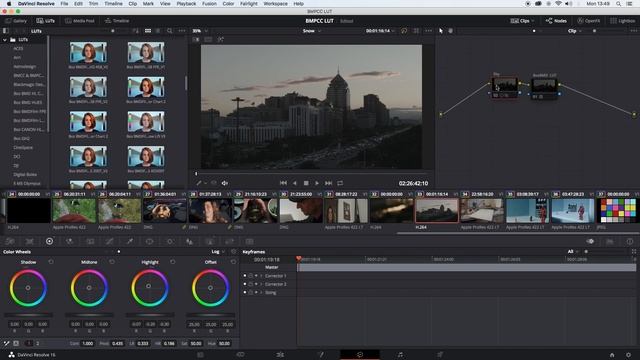This screenshot has height=360, width=640.
Task: Toggle split screen viewer mode
Action: [x=208, y=40]
